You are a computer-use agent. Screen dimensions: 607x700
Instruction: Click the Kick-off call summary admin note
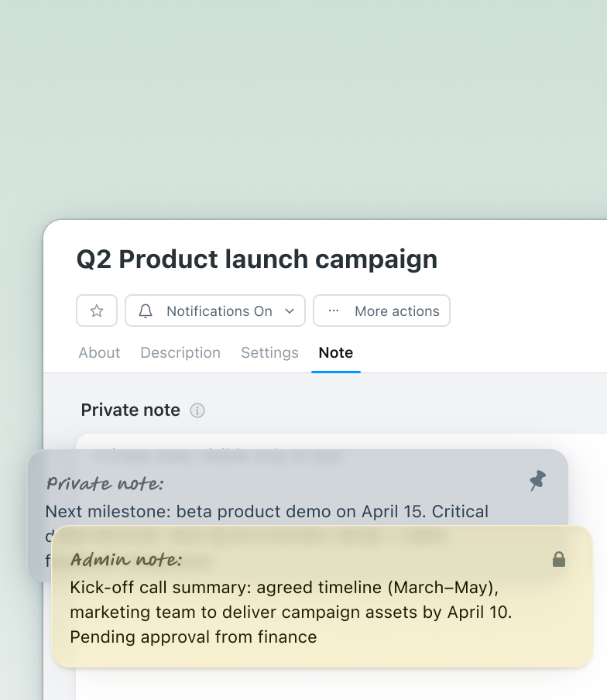click(290, 612)
